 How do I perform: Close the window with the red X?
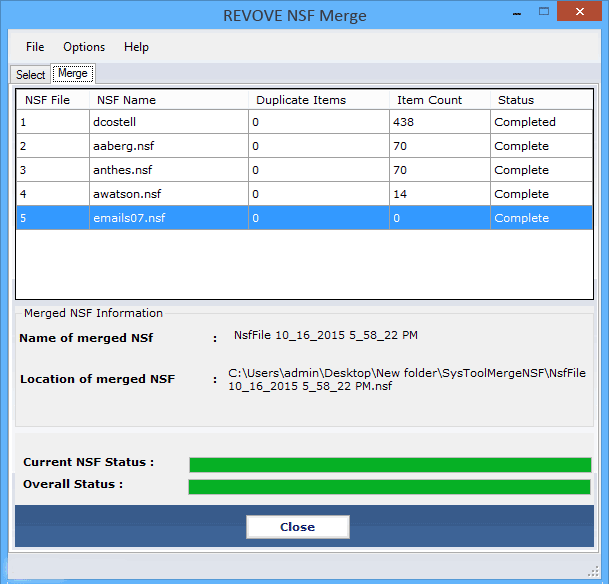(x=579, y=11)
